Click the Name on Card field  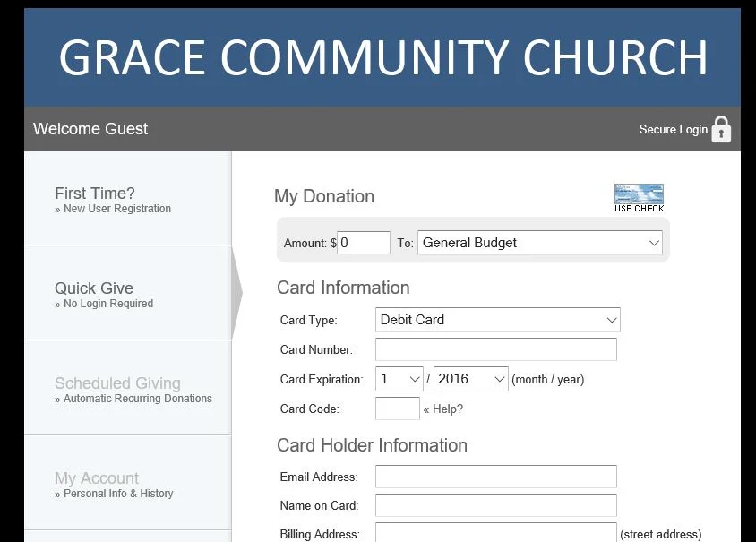(496, 505)
